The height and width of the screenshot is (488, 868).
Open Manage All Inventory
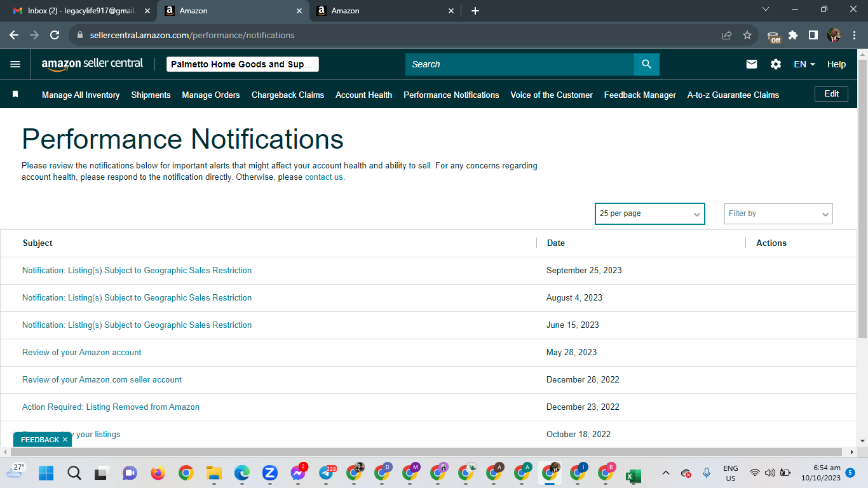81,95
